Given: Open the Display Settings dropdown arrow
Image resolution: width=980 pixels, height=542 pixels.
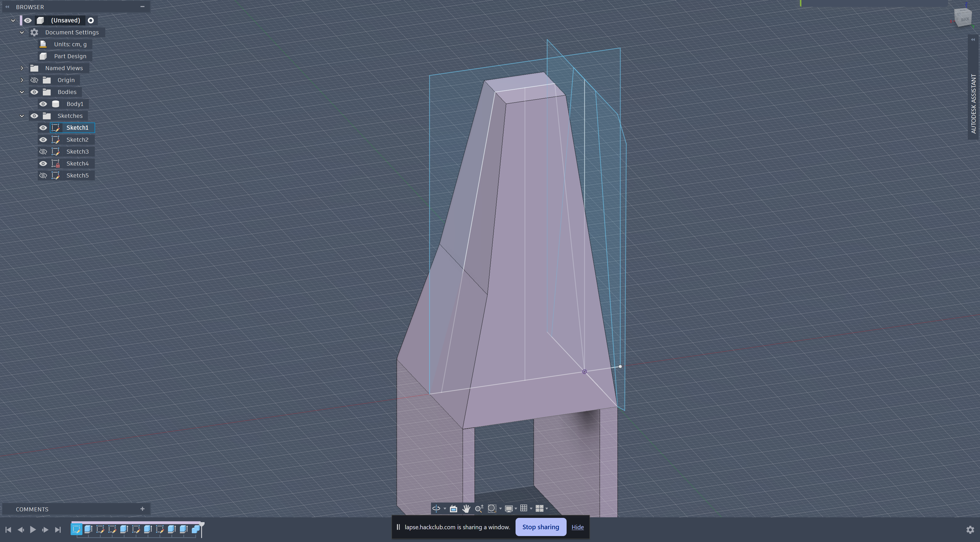Looking at the screenshot, I should tap(516, 508).
